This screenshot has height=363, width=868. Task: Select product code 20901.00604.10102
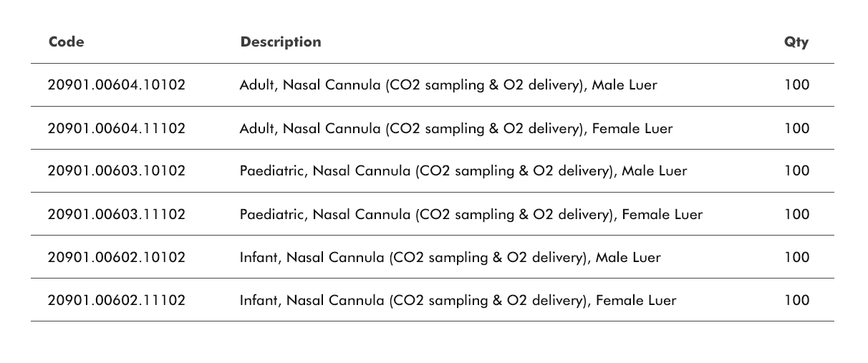117,85
